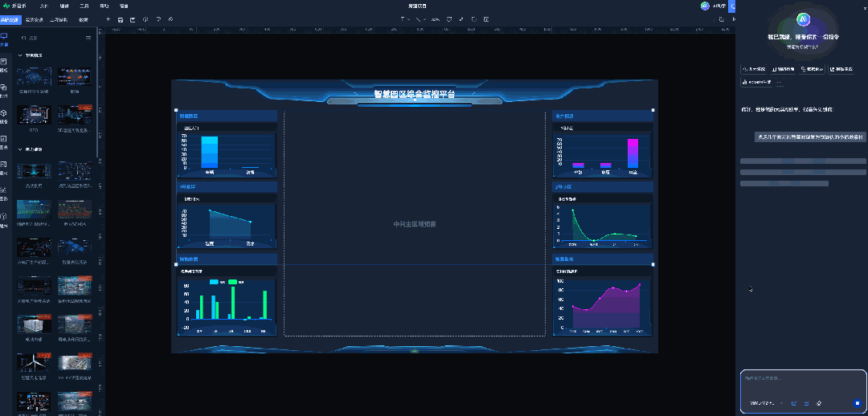868x416 pixels.
Task: Collapse the second scene category chevron
Action: pos(20,149)
